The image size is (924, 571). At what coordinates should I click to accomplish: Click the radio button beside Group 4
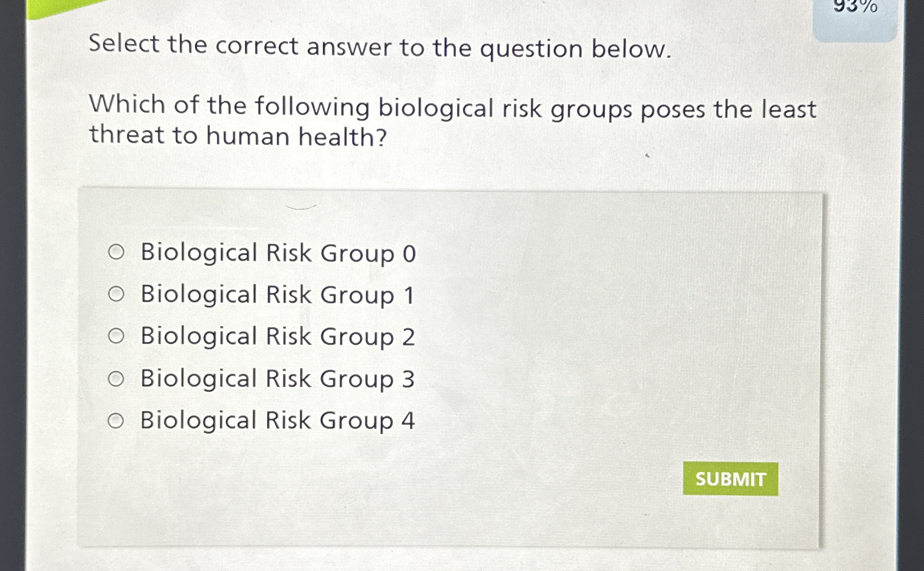tap(117, 421)
